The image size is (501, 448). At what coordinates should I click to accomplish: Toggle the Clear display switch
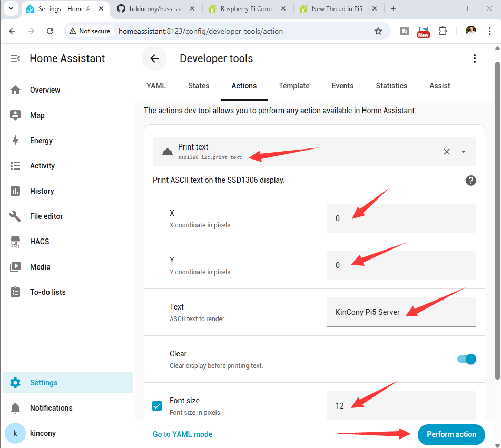467,359
